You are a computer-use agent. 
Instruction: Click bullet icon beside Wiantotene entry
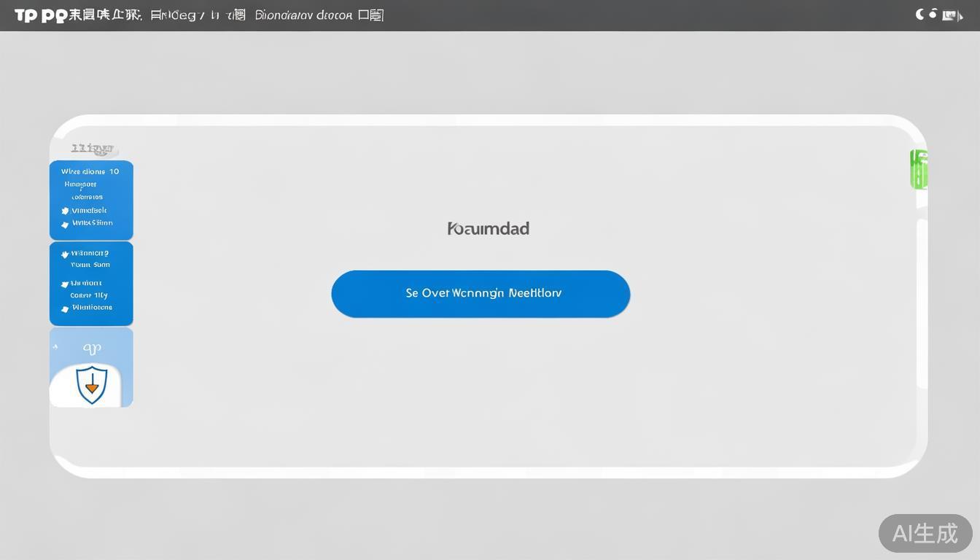(x=65, y=308)
